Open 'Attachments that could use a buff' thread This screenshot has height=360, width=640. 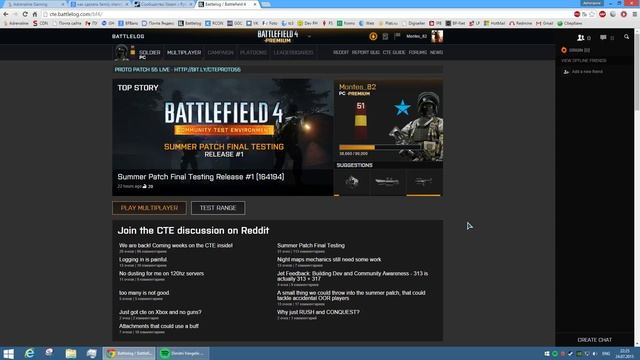(159, 326)
